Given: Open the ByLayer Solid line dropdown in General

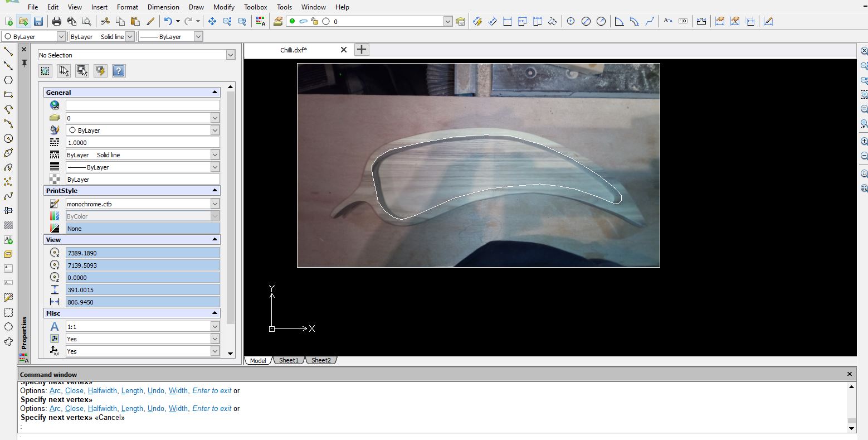Looking at the screenshot, I should point(215,155).
